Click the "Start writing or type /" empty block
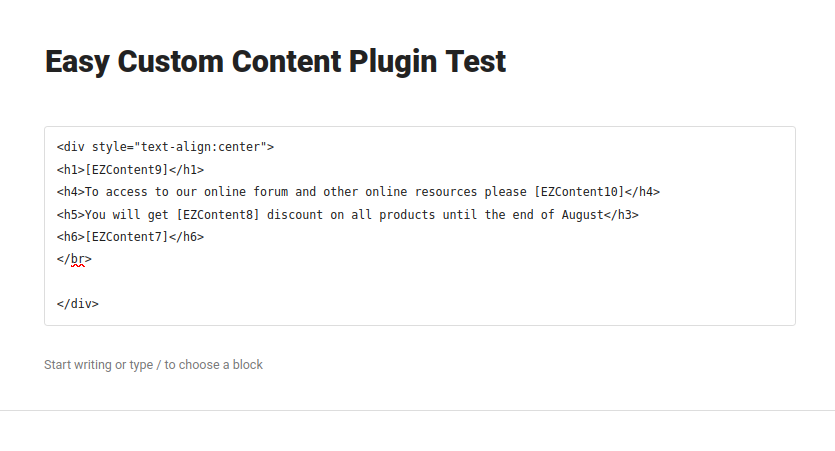Viewport: 835px width, 451px height. [x=153, y=365]
